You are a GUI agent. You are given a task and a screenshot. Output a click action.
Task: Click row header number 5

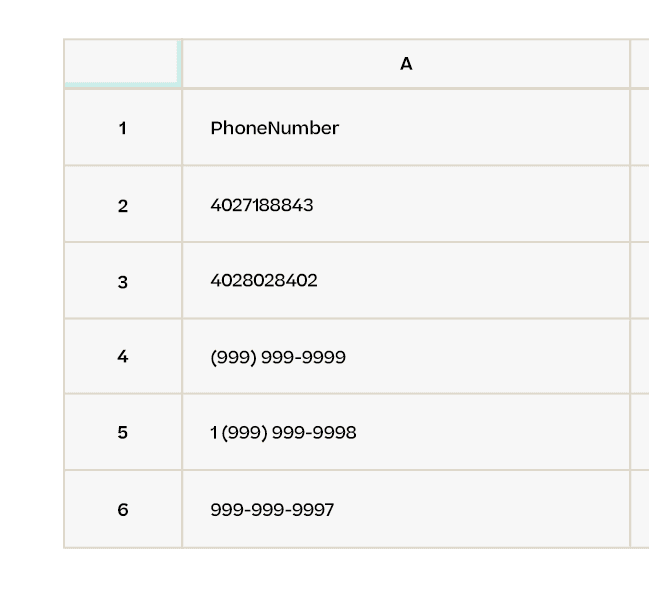click(123, 433)
